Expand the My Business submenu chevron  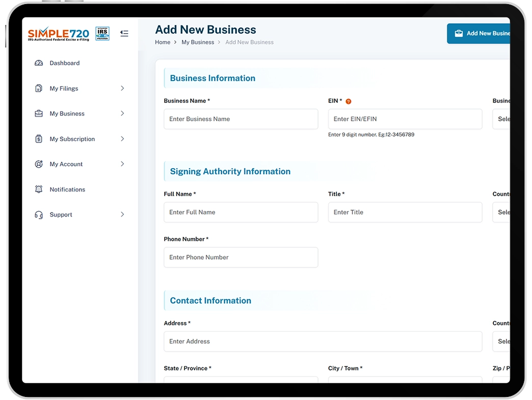(122, 113)
